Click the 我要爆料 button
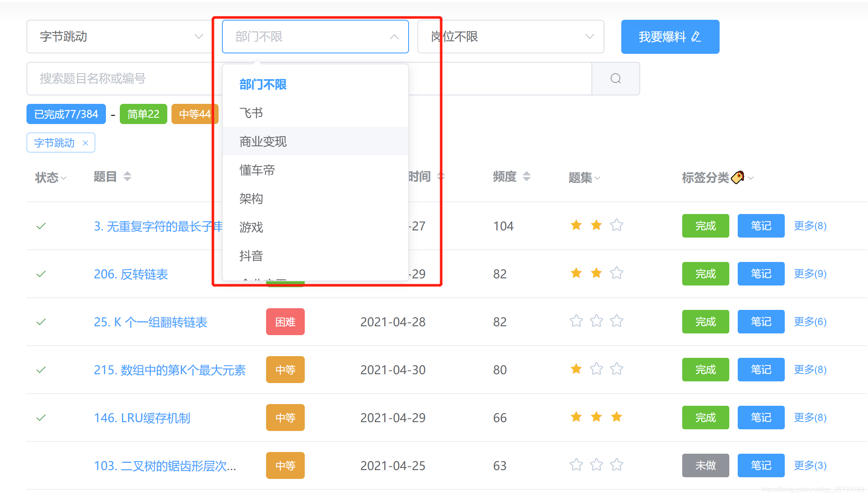868x497 pixels. coord(670,37)
